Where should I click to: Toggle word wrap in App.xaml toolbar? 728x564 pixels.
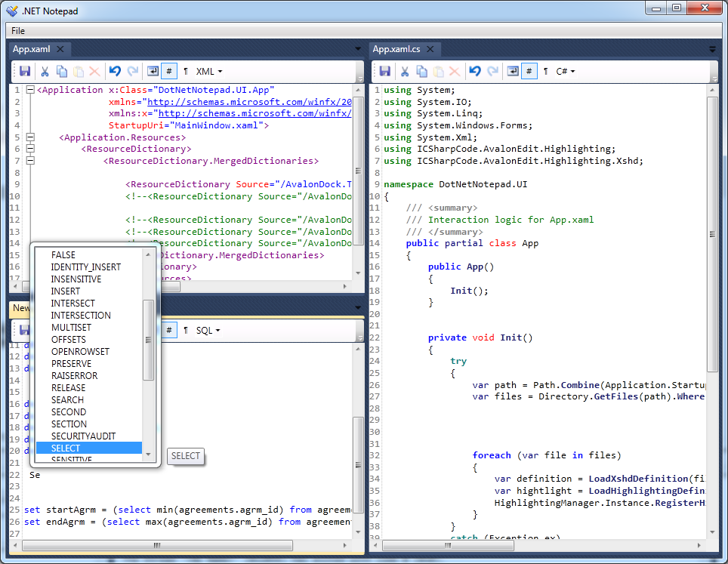(153, 71)
